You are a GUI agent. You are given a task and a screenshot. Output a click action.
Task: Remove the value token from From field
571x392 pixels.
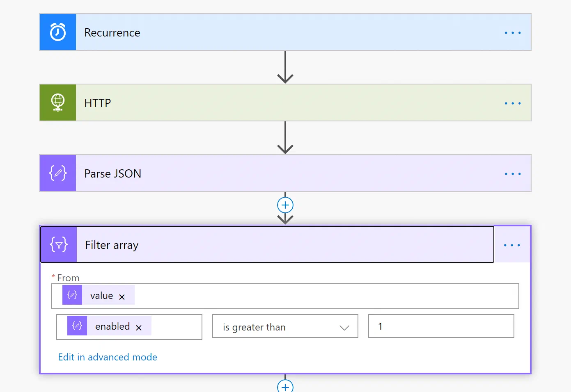[122, 297]
